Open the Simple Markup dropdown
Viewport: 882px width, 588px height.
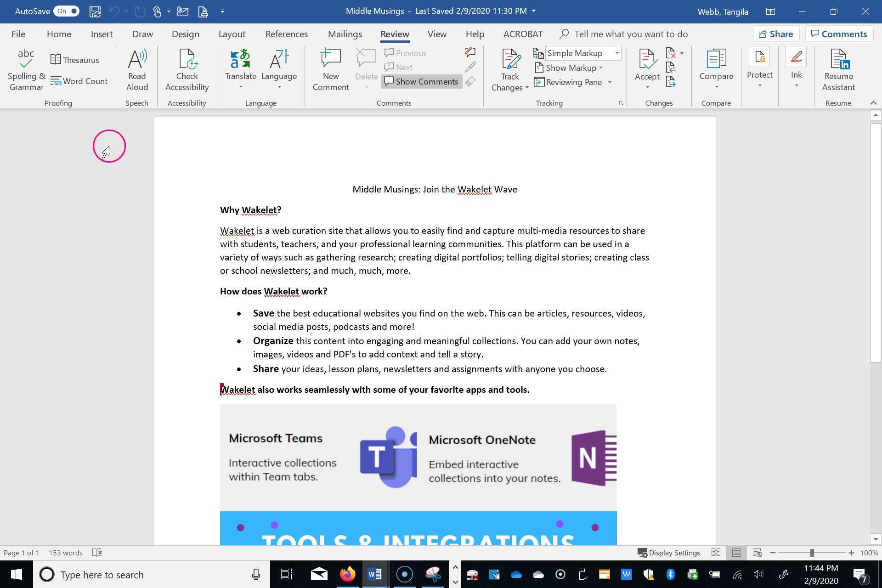point(617,53)
